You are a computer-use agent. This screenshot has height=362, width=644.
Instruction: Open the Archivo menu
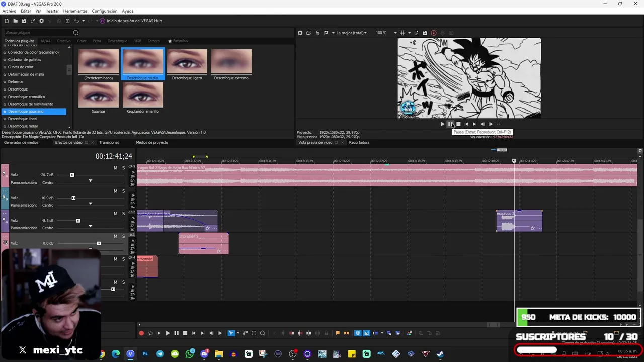(9, 11)
